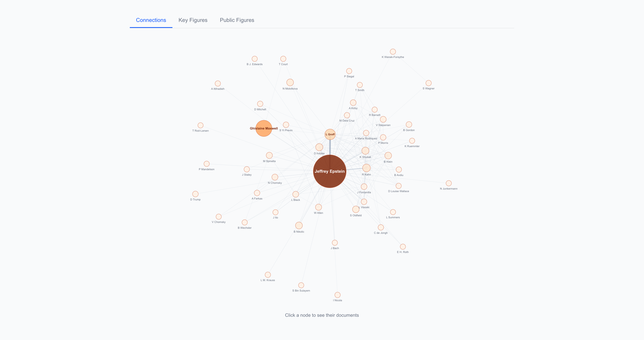The height and width of the screenshot is (340, 644).
Task: Switch to the Key Figures tab
Action: click(193, 20)
